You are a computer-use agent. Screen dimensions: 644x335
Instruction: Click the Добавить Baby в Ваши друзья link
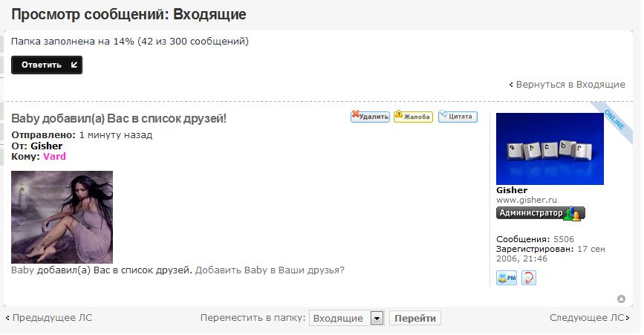click(x=270, y=270)
